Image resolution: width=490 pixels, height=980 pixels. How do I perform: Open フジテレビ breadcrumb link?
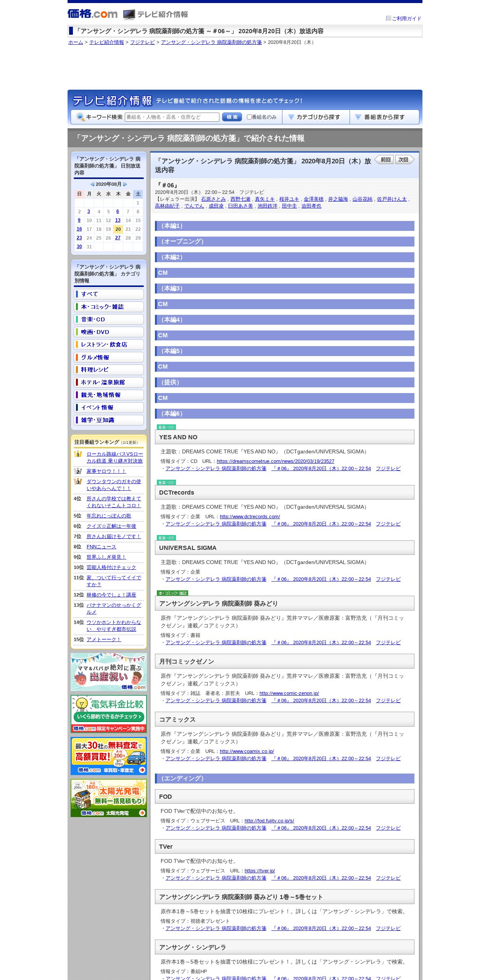(142, 42)
